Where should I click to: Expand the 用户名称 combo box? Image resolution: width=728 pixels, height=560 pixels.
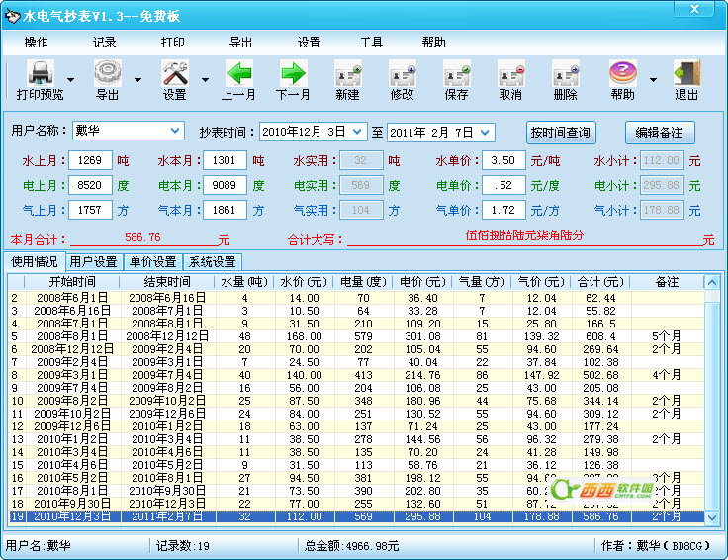pyautogui.click(x=176, y=131)
